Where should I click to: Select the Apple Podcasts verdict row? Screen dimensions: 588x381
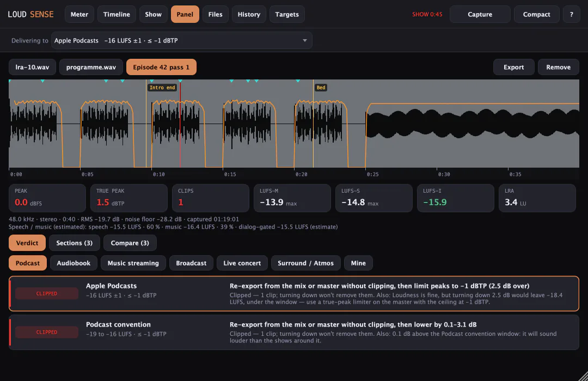pos(294,293)
